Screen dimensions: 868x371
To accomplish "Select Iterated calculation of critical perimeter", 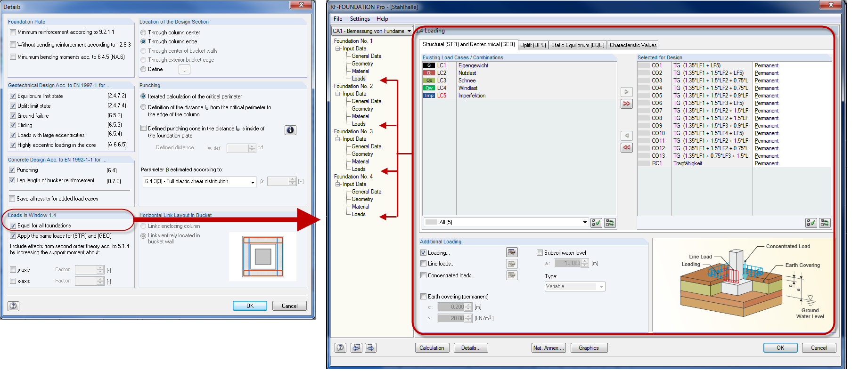I will (143, 96).
